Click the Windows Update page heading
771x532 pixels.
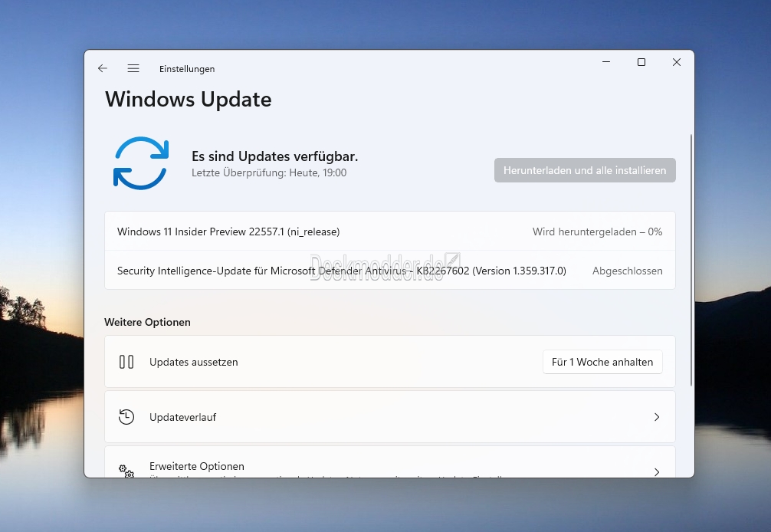tap(189, 100)
